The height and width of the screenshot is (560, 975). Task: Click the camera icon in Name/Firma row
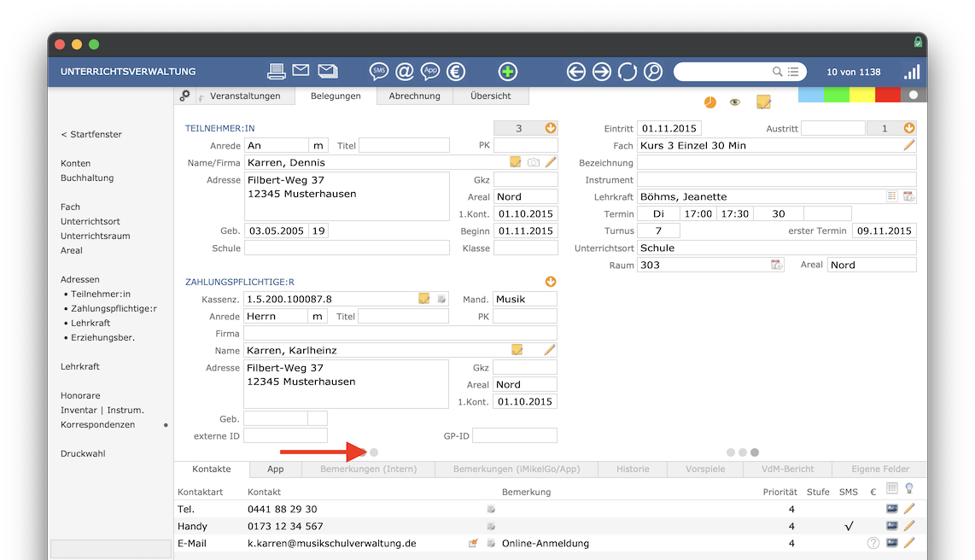(534, 162)
